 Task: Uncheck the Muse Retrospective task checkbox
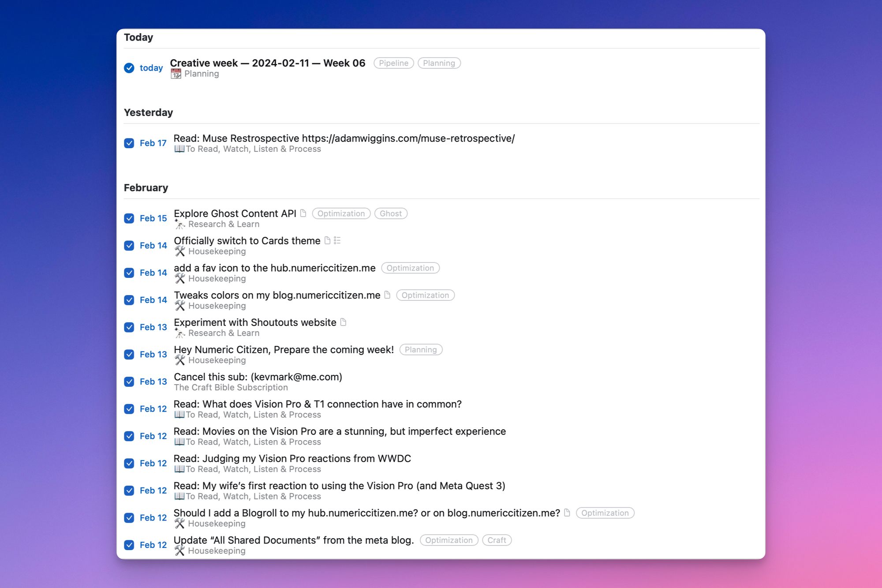point(129,143)
